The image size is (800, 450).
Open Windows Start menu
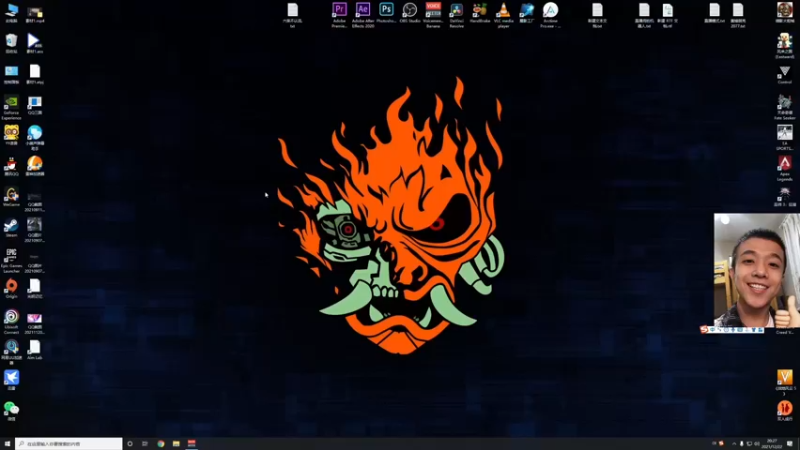(x=7, y=444)
